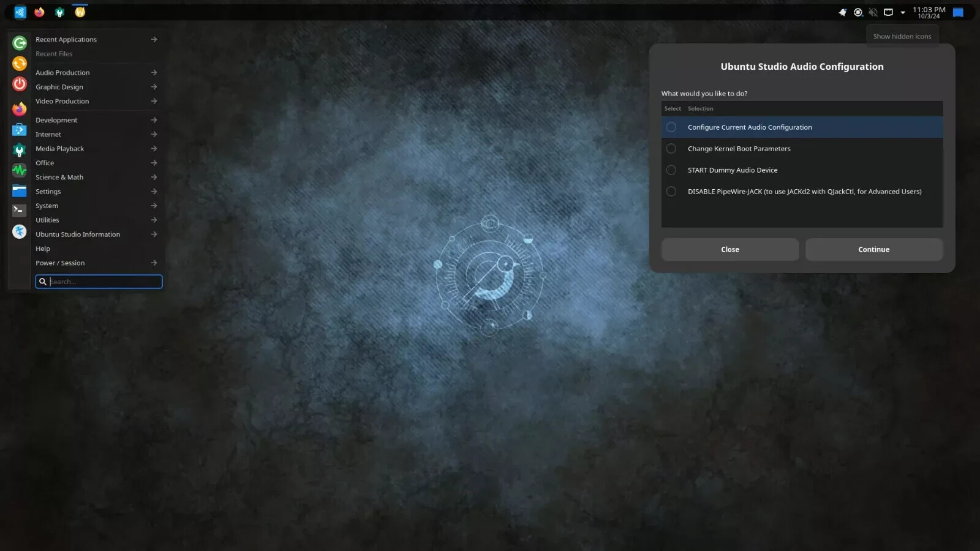Show hidden icons tray arrow
This screenshot has height=551, width=980.
coord(903,12)
